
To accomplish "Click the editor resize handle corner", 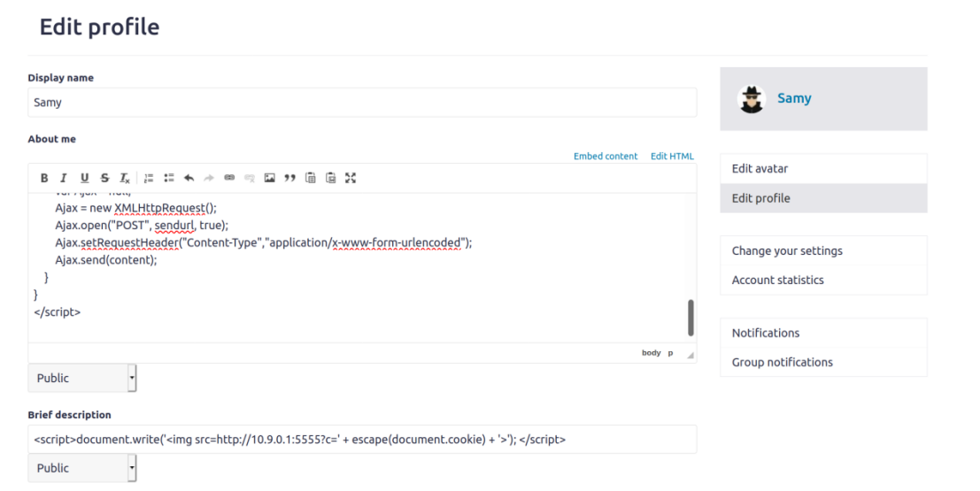I will (690, 355).
